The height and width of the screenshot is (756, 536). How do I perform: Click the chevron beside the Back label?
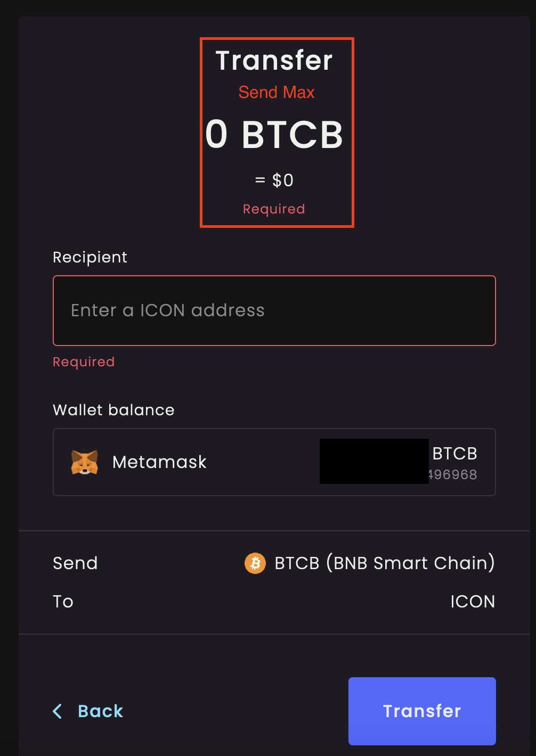tap(58, 711)
